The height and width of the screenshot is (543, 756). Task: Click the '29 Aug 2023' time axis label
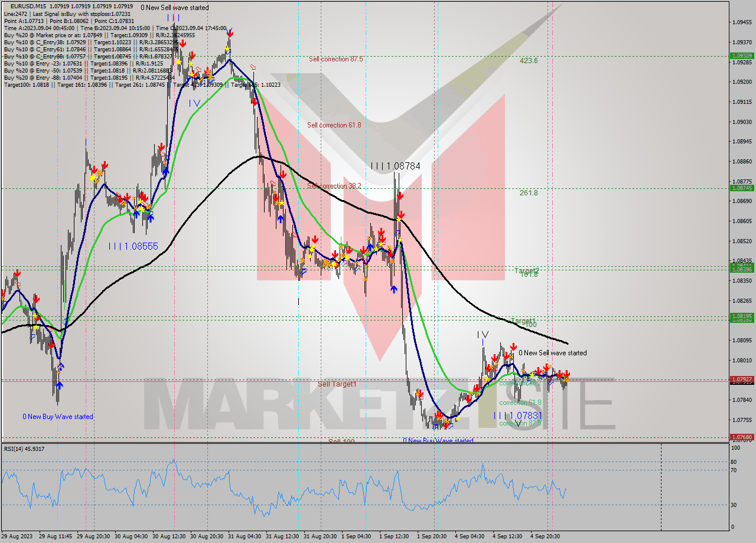17,537
